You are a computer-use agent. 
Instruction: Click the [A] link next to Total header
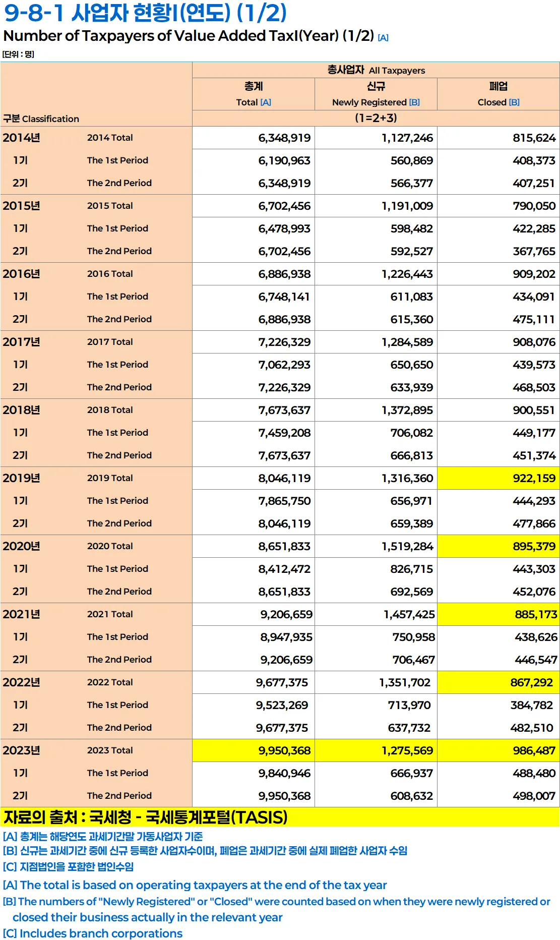266,102
